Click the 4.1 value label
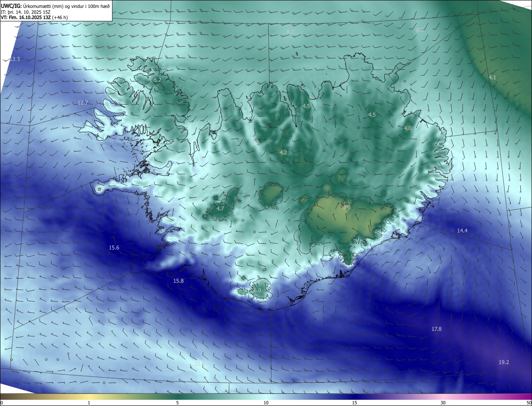 coord(492,77)
